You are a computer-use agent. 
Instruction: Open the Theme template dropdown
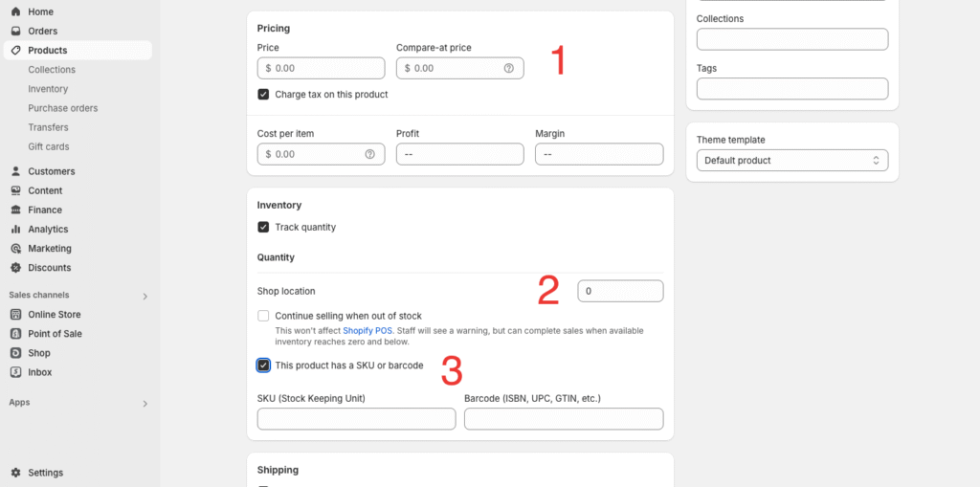click(x=791, y=161)
